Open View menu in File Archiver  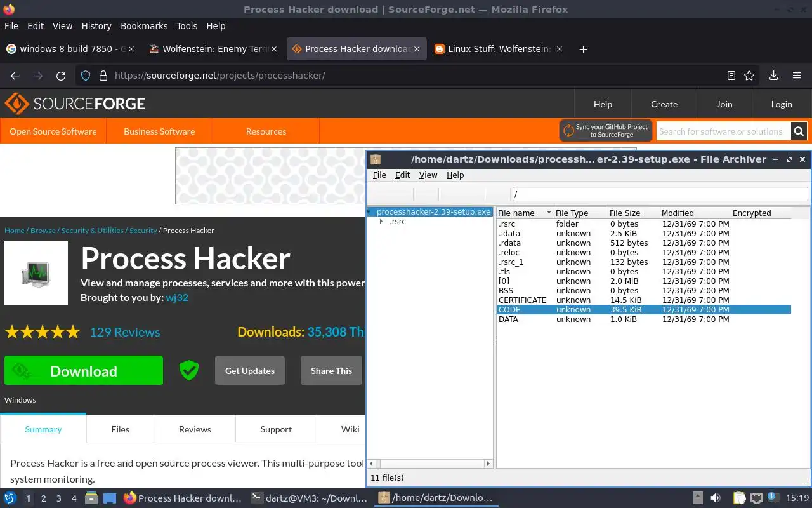point(428,175)
